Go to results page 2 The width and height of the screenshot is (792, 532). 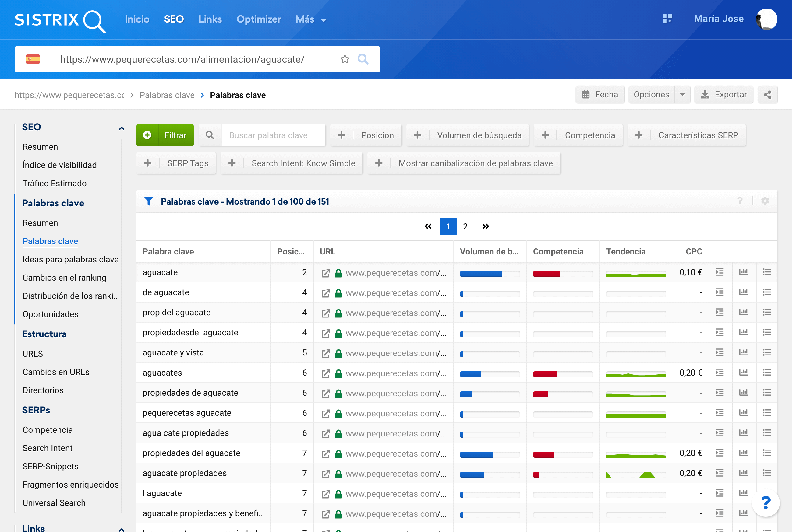465,227
